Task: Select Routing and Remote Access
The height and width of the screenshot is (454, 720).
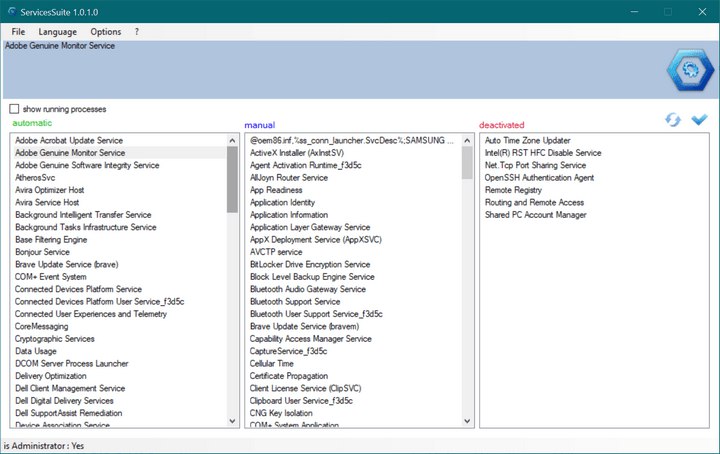Action: pyautogui.click(x=534, y=202)
